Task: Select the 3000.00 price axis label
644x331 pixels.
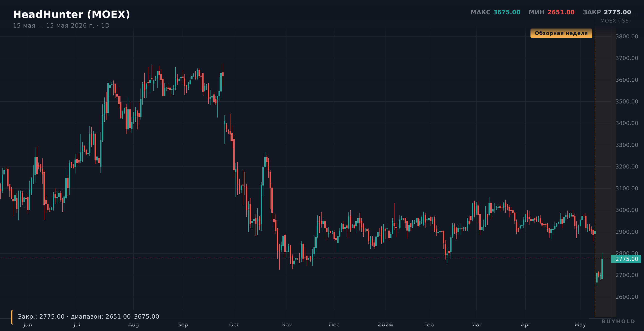Action: pos(627,210)
